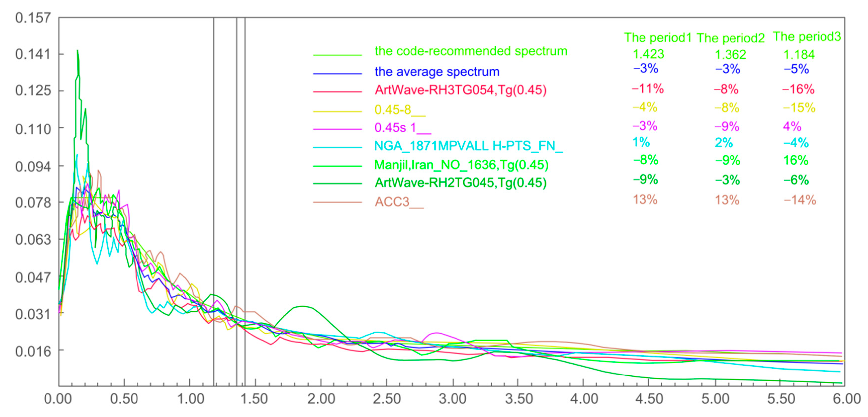Click the 13% ACC3 value under period1
The height and width of the screenshot is (417, 868).
[645, 200]
